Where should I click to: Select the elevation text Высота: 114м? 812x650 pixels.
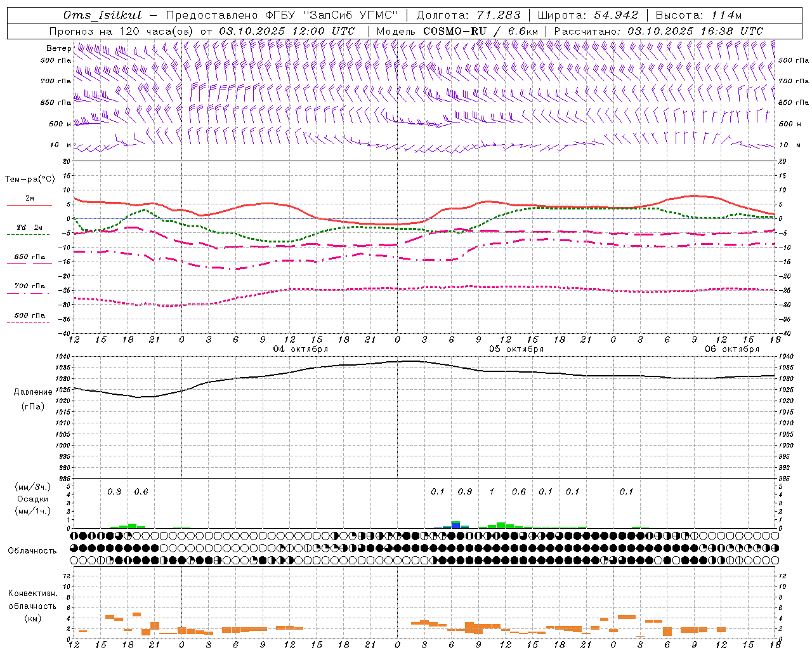pos(698,15)
